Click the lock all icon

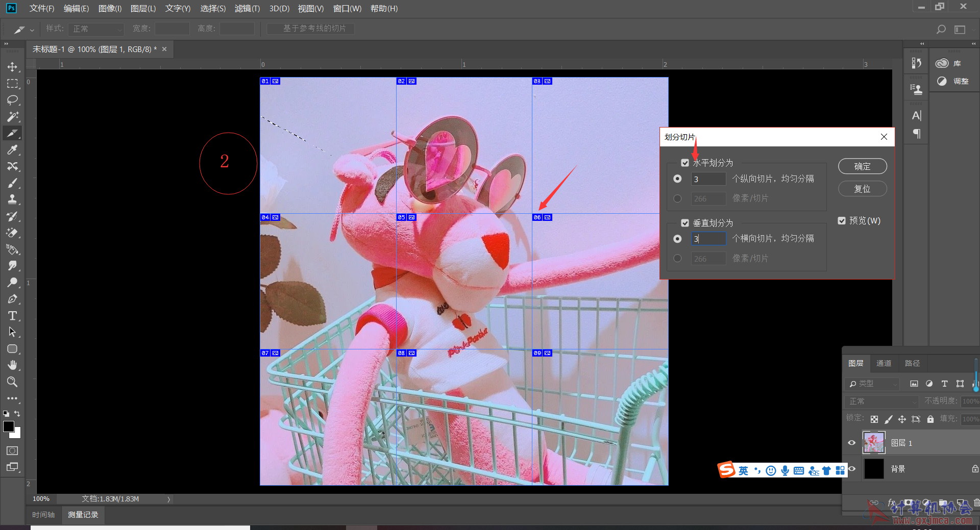930,419
